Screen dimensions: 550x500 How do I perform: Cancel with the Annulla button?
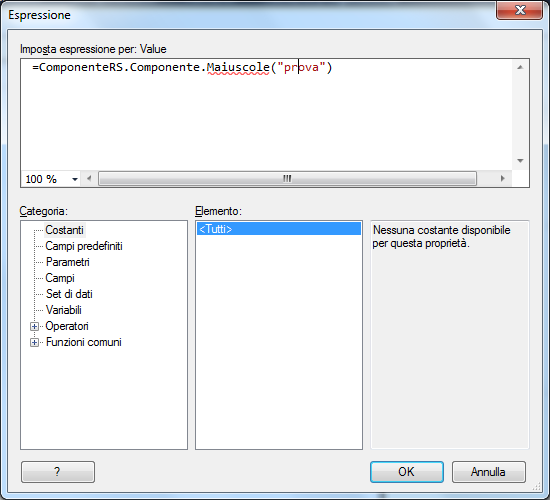click(x=488, y=472)
